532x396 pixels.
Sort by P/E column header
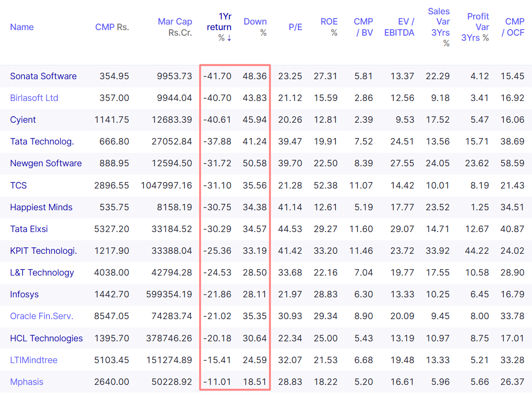point(296,27)
